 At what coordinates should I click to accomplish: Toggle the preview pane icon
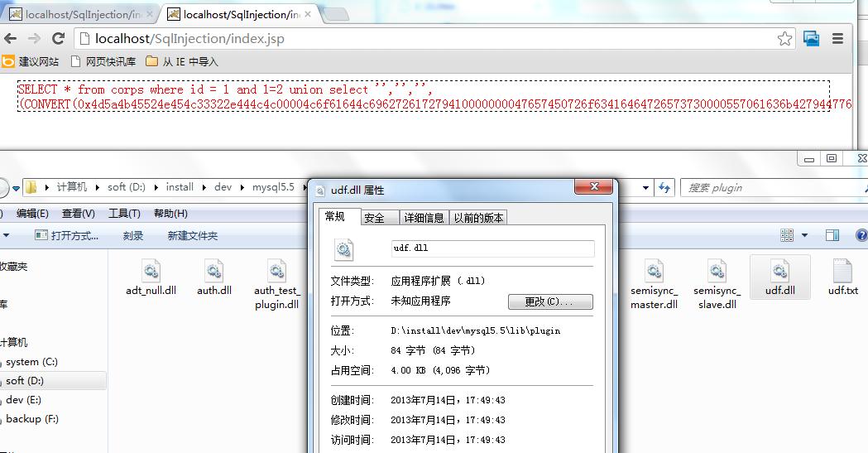(x=832, y=235)
